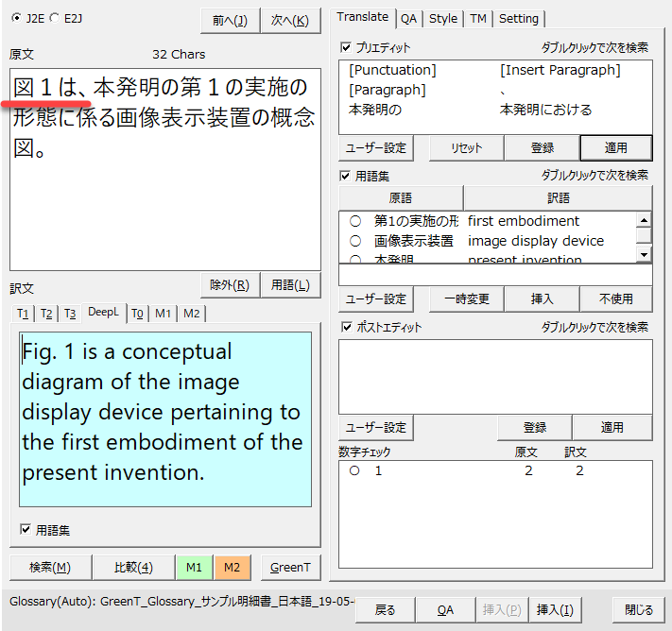
Task: Select the DeepL translation tab
Action: [103, 313]
